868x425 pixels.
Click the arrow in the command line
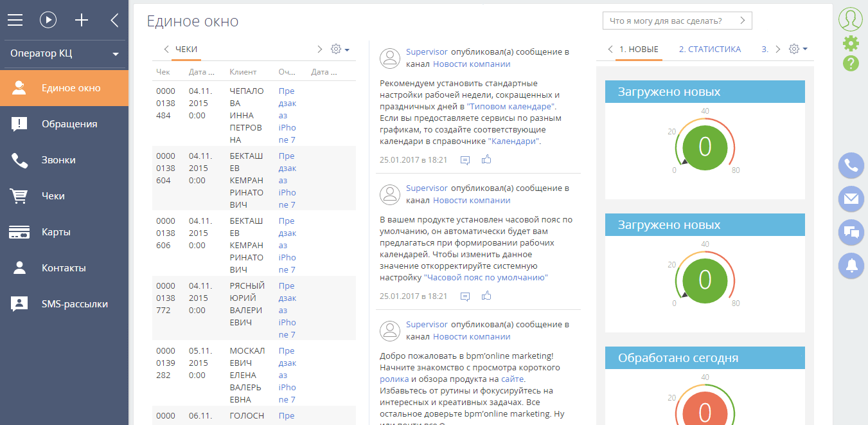pyautogui.click(x=743, y=21)
